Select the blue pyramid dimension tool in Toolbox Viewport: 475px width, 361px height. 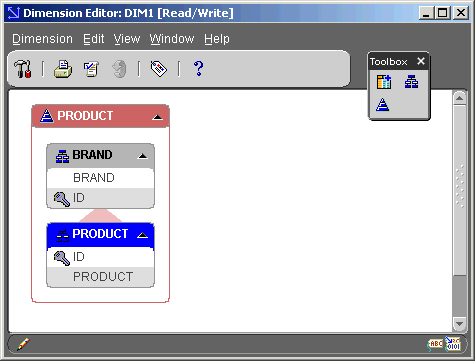(x=382, y=104)
